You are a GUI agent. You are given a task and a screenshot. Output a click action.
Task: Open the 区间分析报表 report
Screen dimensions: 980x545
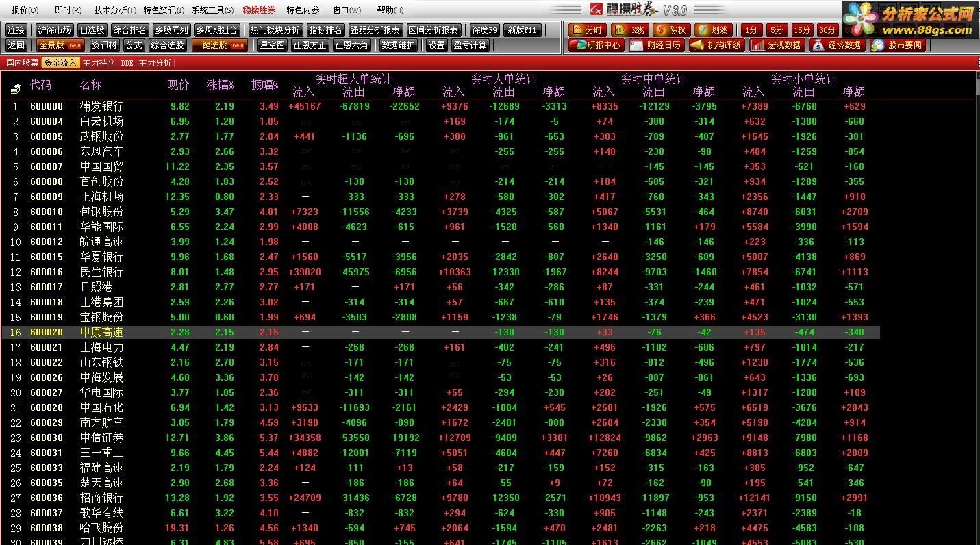click(434, 30)
